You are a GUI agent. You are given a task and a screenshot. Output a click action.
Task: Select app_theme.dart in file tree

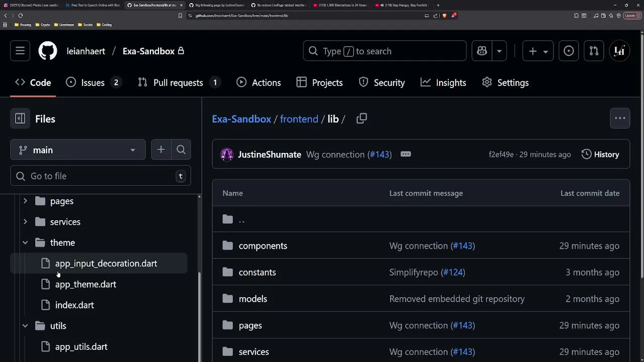pyautogui.click(x=86, y=285)
